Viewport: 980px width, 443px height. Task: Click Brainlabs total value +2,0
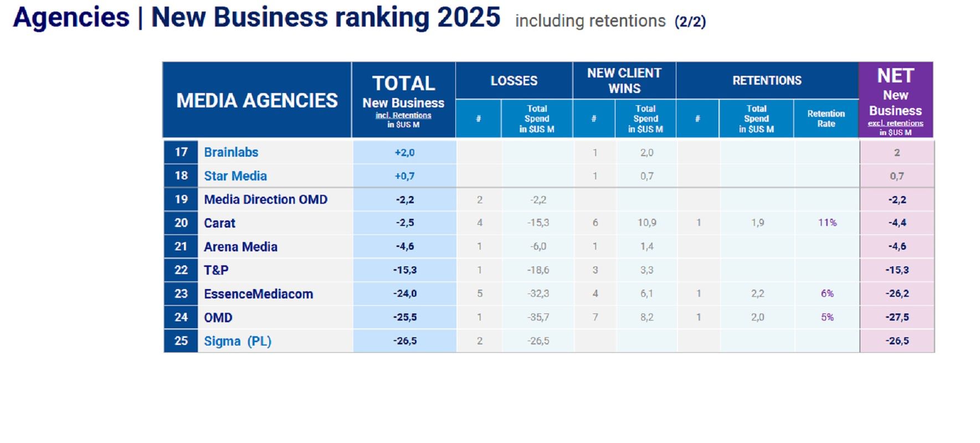404,153
